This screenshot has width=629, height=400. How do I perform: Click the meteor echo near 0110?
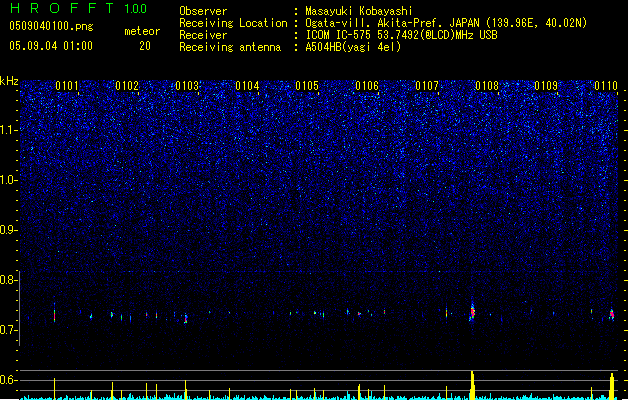pos(611,314)
